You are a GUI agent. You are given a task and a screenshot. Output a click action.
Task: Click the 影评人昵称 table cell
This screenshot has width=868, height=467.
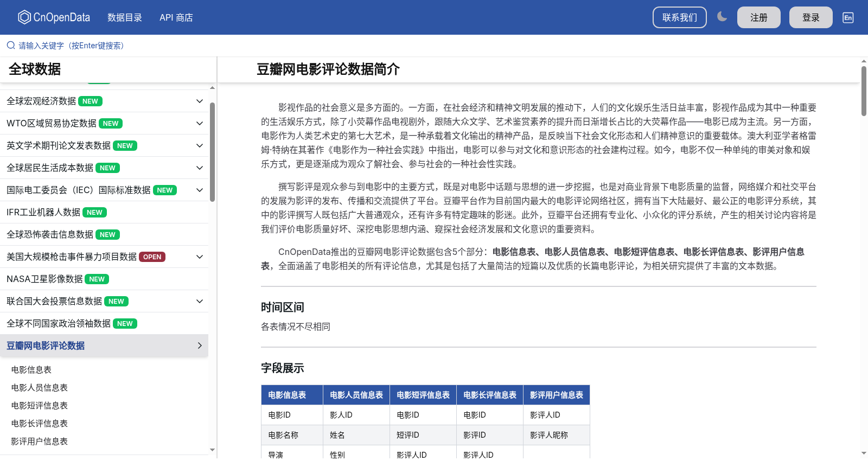tap(557, 435)
